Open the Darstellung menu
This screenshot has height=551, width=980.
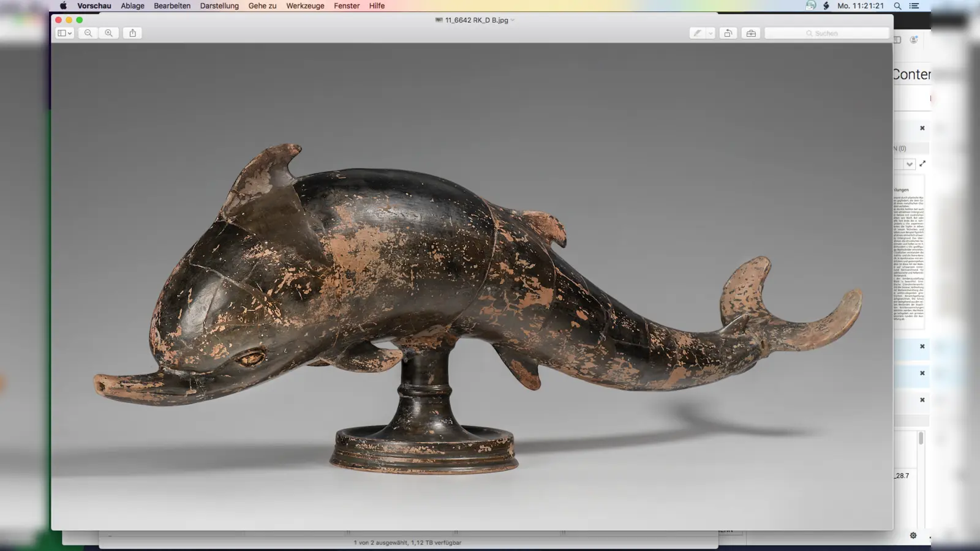click(x=219, y=6)
